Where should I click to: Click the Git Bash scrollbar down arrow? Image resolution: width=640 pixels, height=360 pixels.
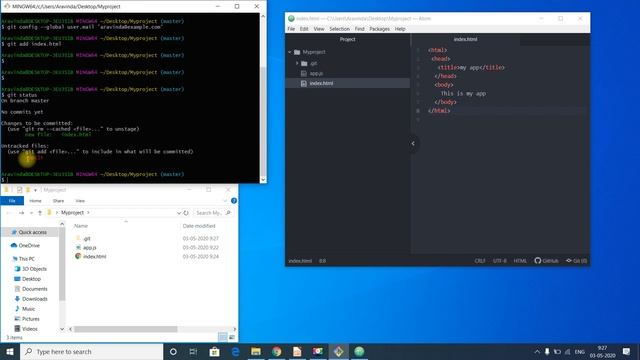click(263, 180)
